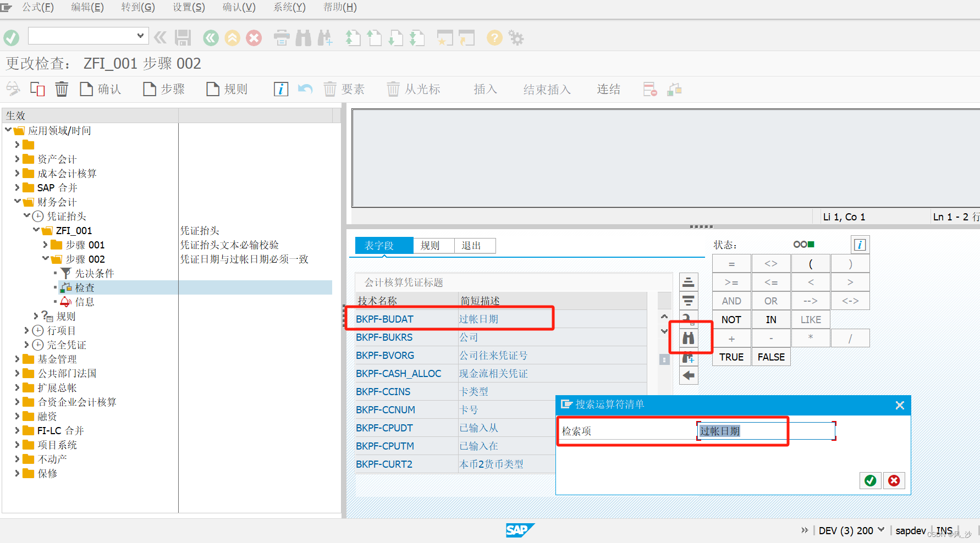Open the 编辑(E) menu
The height and width of the screenshot is (543, 980).
(x=87, y=7)
